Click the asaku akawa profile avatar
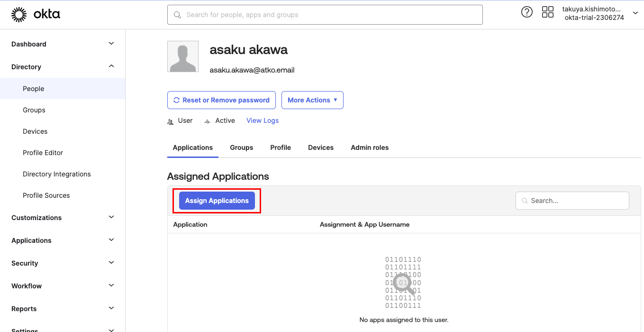The height and width of the screenshot is (332, 644). (x=183, y=56)
